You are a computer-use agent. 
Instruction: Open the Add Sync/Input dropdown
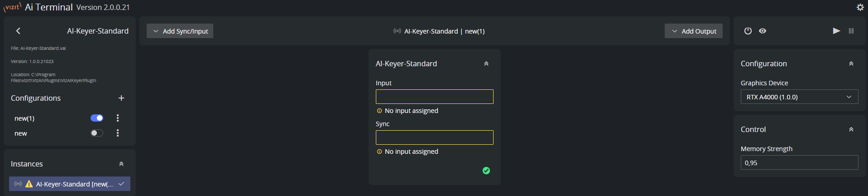click(x=180, y=31)
